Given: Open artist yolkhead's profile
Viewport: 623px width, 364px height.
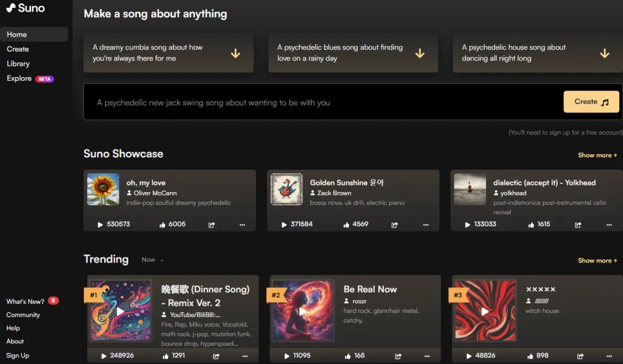Looking at the screenshot, I should pyautogui.click(x=510, y=193).
